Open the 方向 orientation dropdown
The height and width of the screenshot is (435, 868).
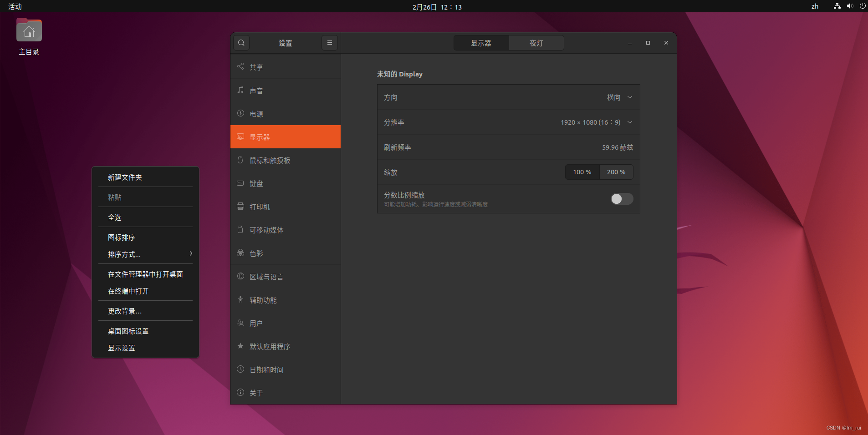509,97
